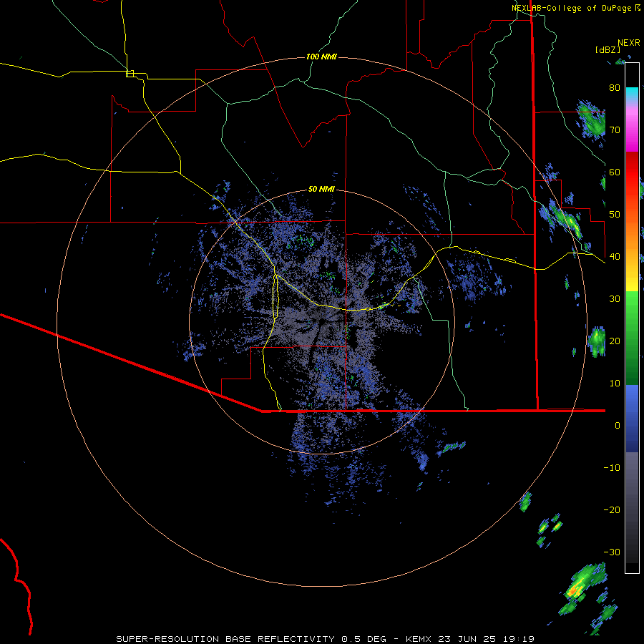
Task: Click the 80 value on the dBZ scale
Action: pyautogui.click(x=615, y=87)
